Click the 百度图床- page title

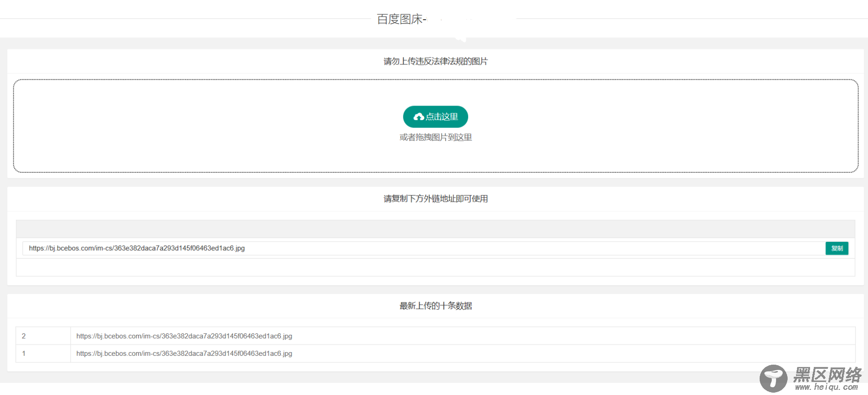point(401,19)
